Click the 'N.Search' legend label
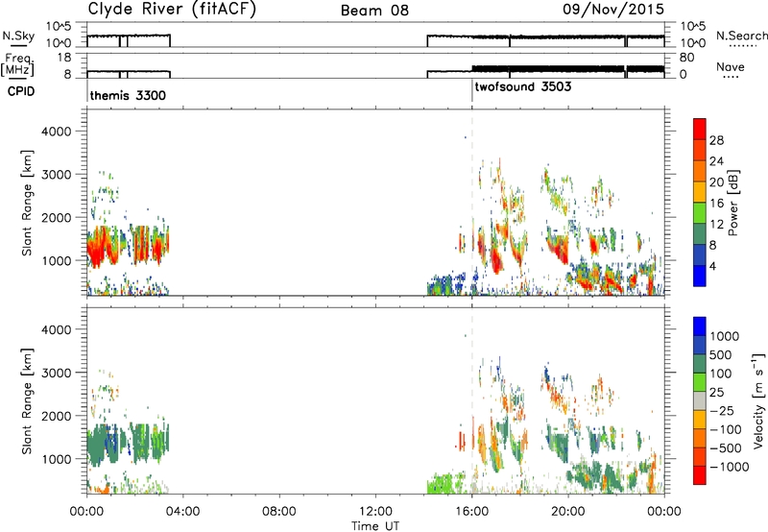This screenshot has height=532, width=768. click(x=742, y=36)
